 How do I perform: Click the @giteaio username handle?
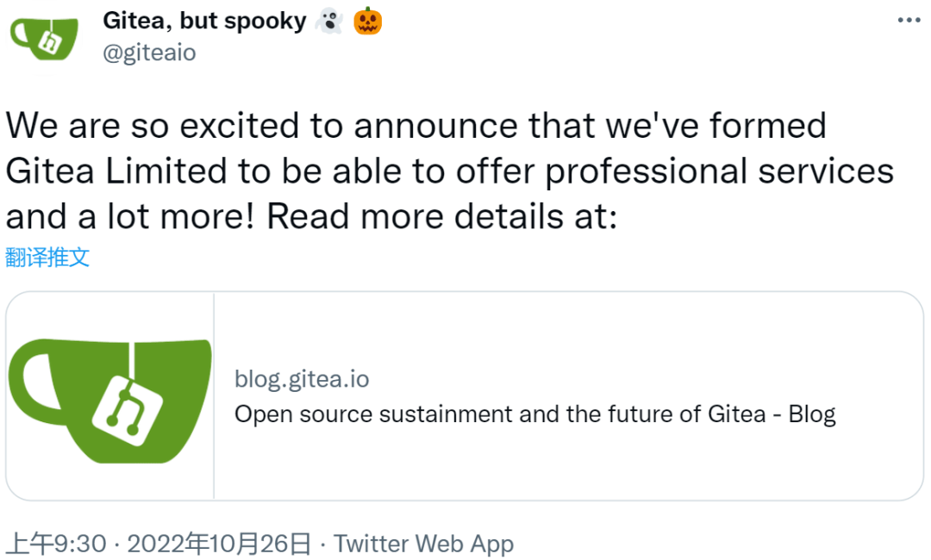point(151,52)
